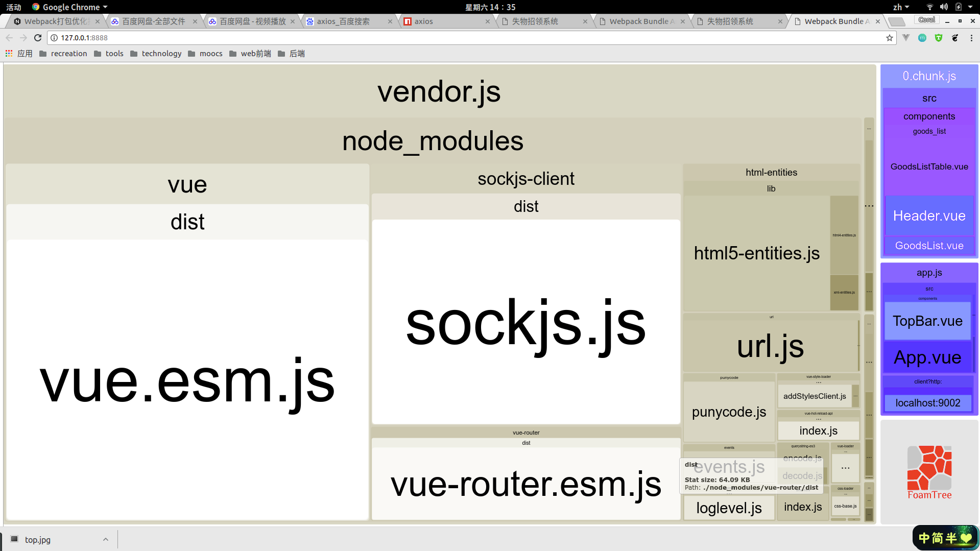This screenshot has width=980, height=551.
Task: Reload the page with the refresh icon
Action: [x=38, y=38]
